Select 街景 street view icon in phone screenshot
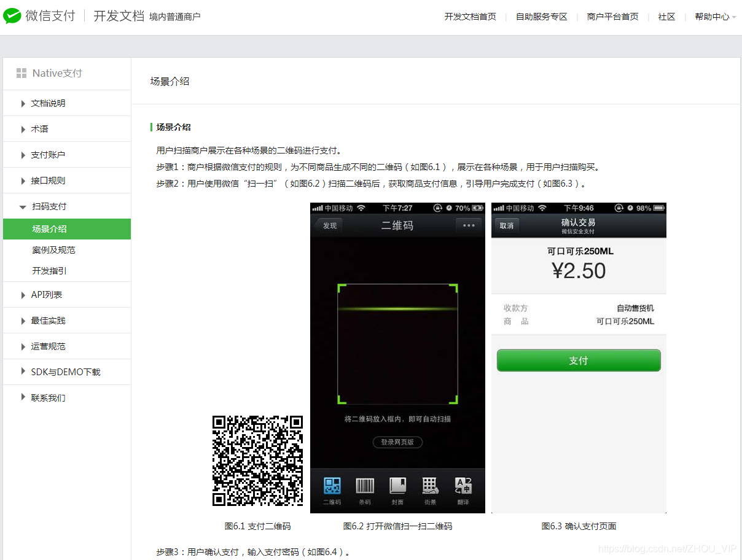The image size is (742, 560). coord(430,486)
